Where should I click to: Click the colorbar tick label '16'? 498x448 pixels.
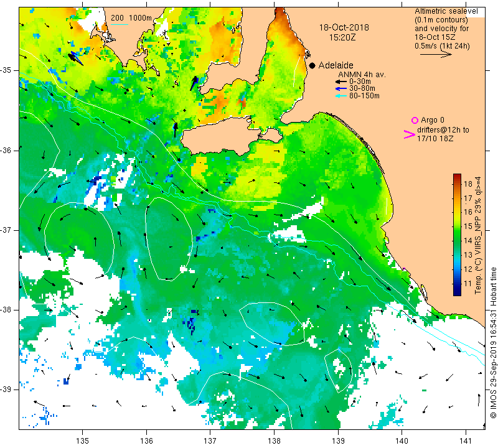468,212
